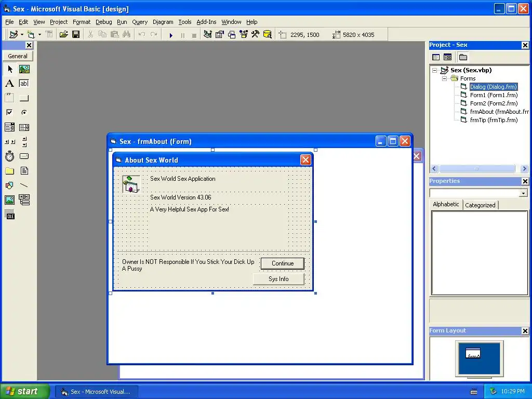Click the Project Explorer scroll right arrow
The width and height of the screenshot is (532, 399).
[x=525, y=168]
